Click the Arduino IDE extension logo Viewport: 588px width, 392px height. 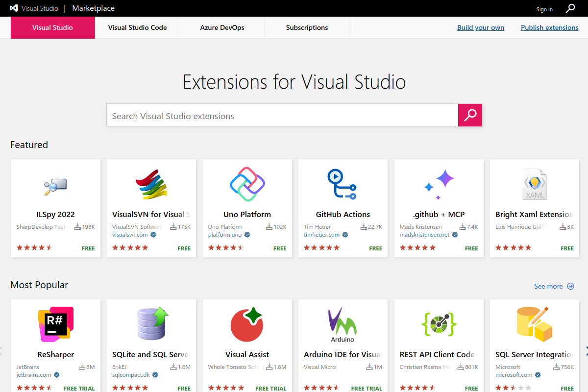coord(343,324)
